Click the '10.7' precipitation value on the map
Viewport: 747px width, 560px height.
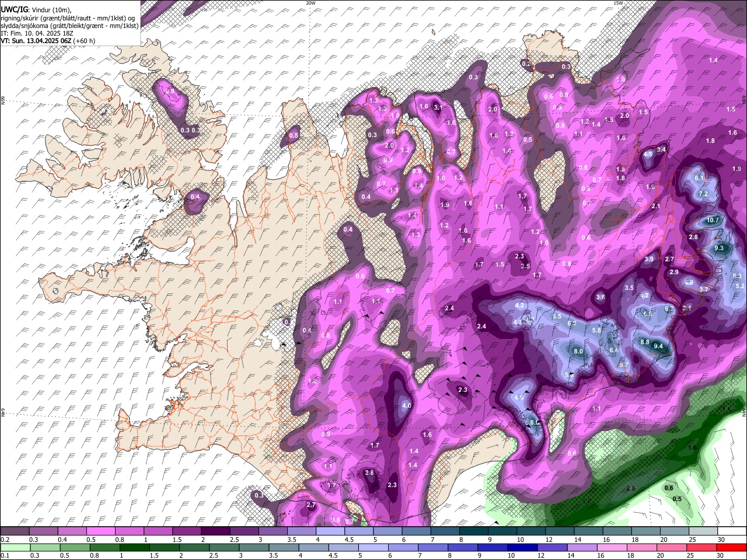point(713,220)
